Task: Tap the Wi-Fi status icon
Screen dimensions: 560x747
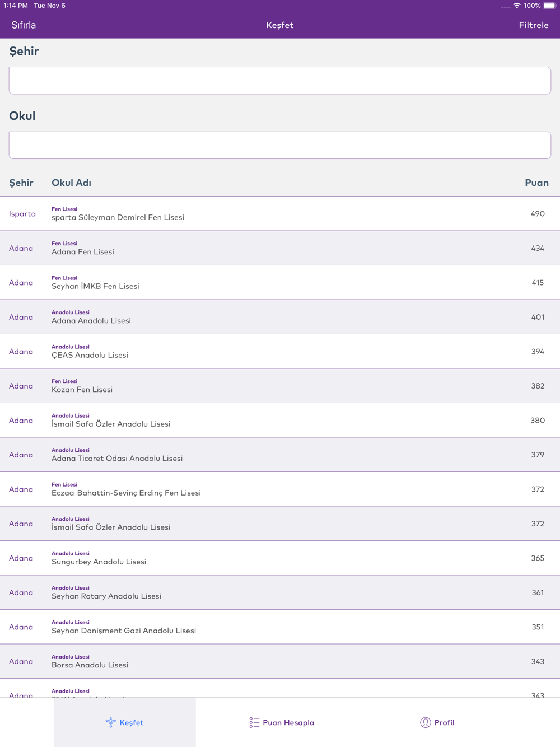Action: click(x=517, y=6)
